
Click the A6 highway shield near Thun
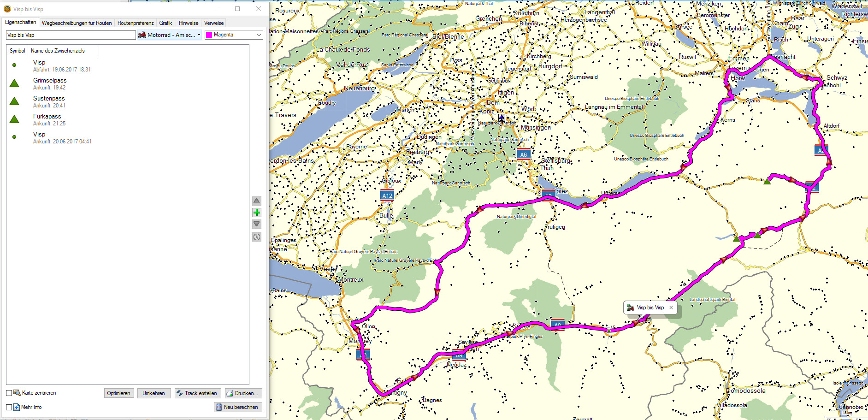(x=523, y=154)
